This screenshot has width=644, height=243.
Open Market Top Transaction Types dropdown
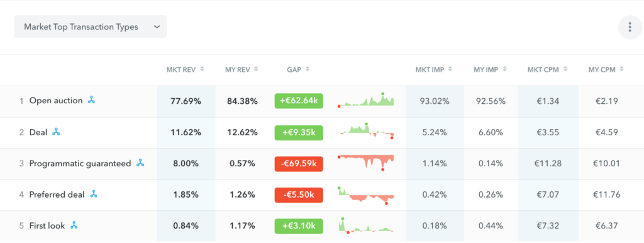[91, 26]
